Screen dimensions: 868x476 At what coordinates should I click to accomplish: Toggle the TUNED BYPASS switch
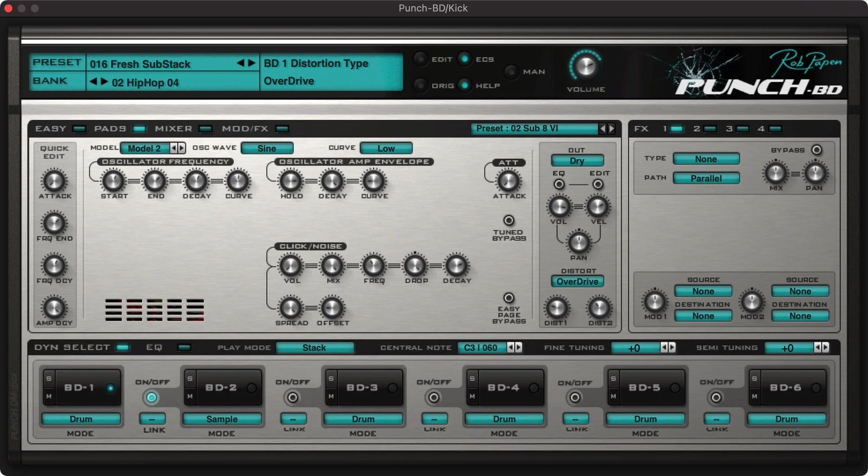[509, 220]
